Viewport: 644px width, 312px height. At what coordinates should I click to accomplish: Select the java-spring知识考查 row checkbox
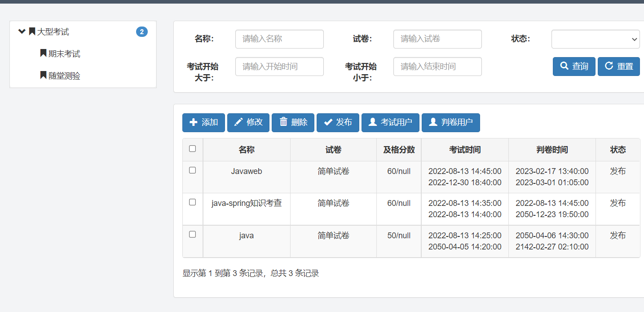coord(193,202)
